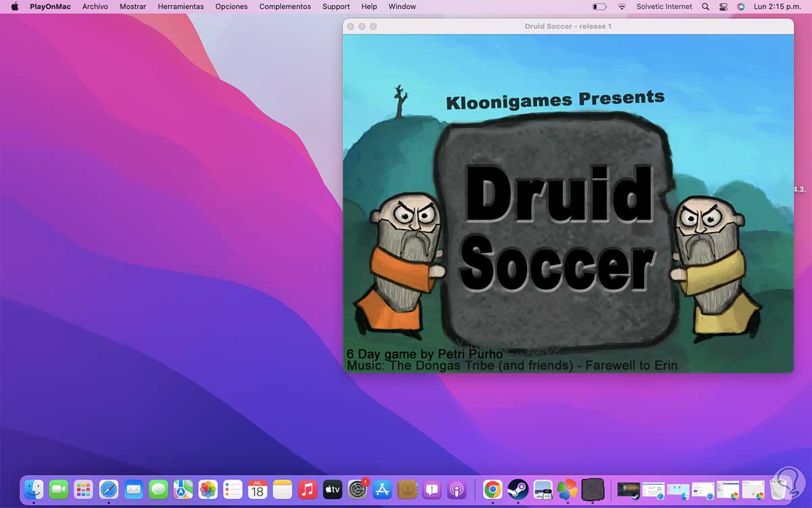This screenshot has width=812, height=508.
Task: Open Photos app from the dock
Action: click(208, 489)
